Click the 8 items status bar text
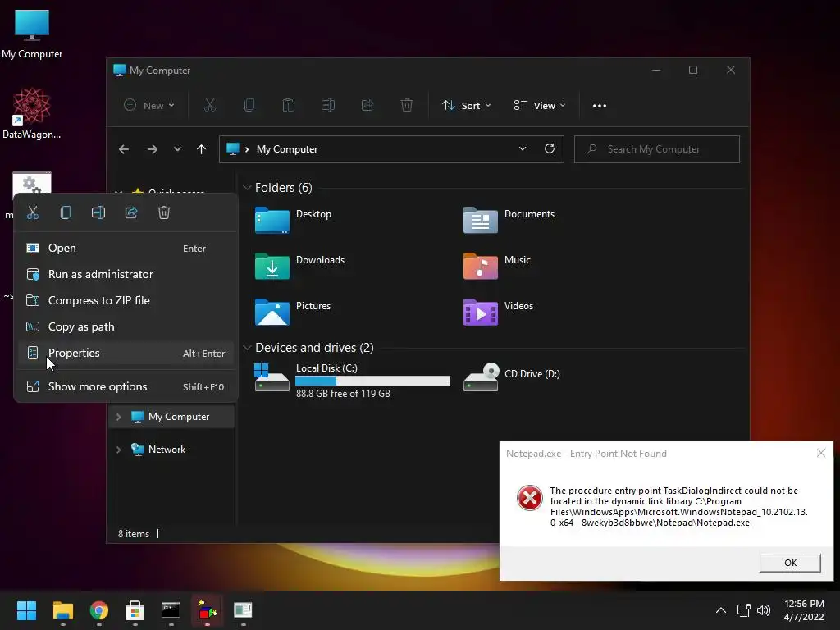This screenshot has height=630, width=840. (134, 534)
